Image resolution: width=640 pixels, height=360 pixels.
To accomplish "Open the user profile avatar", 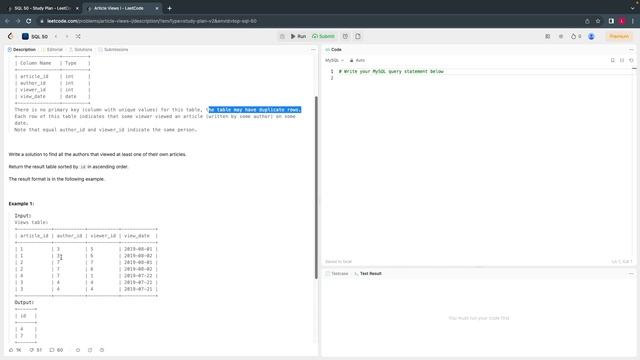I will pos(591,36).
